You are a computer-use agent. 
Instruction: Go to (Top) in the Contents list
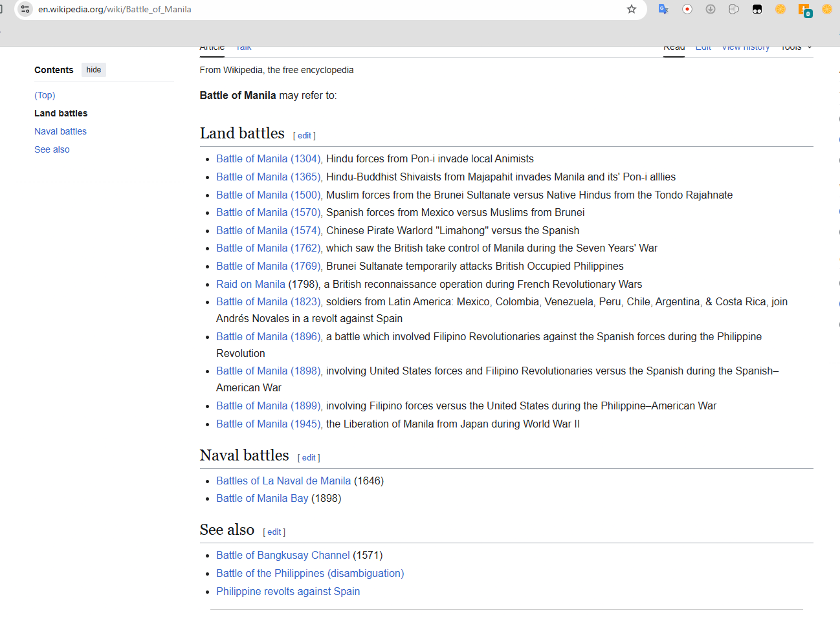click(45, 95)
